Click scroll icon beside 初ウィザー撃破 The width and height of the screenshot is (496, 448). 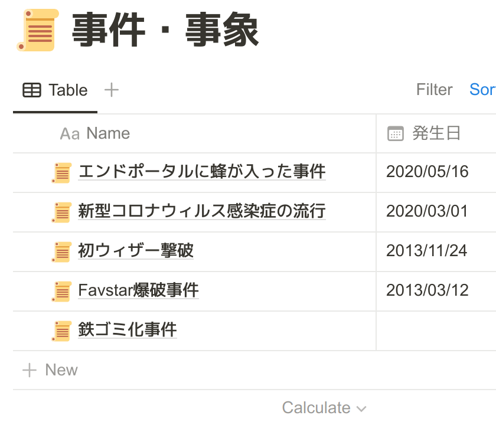tap(61, 251)
